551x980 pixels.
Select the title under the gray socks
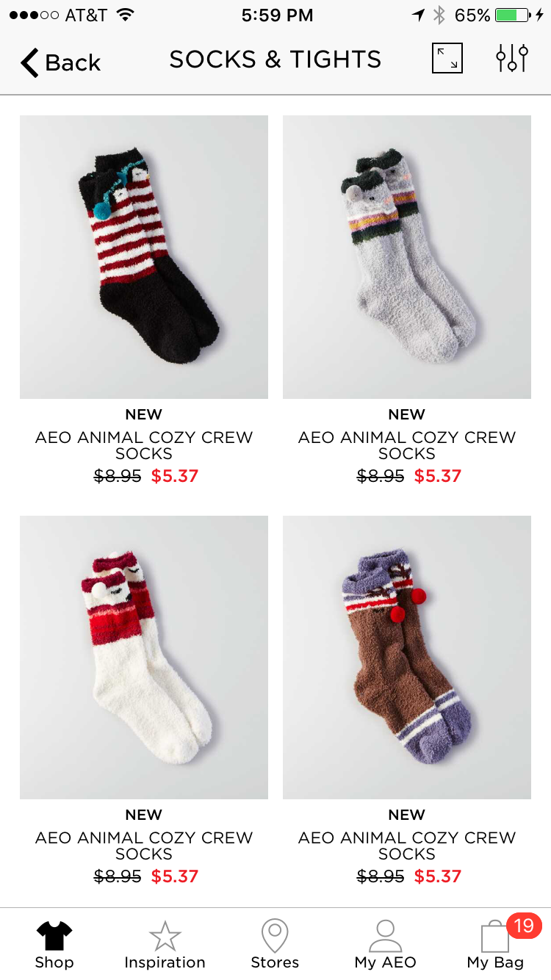pos(407,445)
